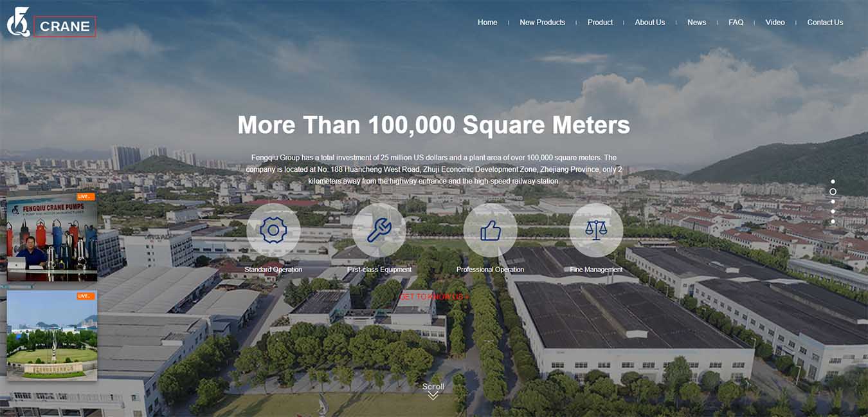Open the About Us menu

(649, 23)
